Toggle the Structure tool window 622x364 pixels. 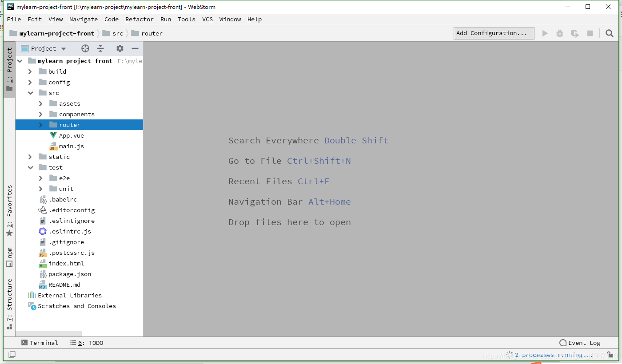pyautogui.click(x=9, y=297)
